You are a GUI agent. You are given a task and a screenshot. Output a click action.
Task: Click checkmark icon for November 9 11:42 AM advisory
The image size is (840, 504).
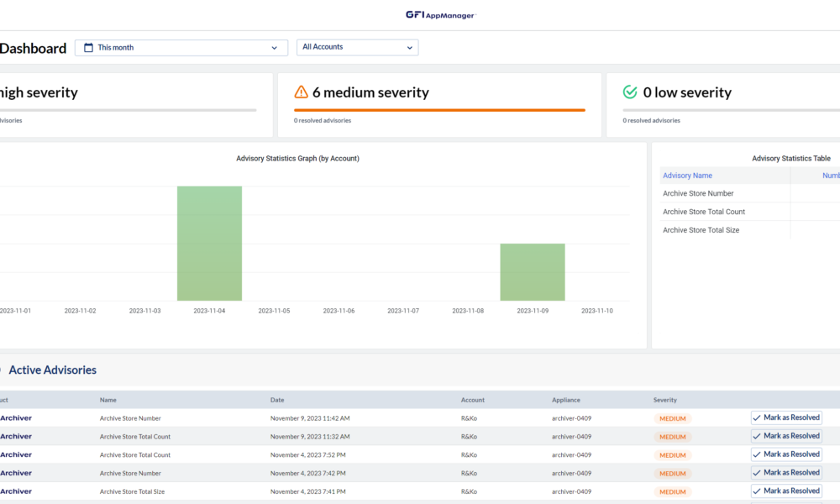pos(757,418)
